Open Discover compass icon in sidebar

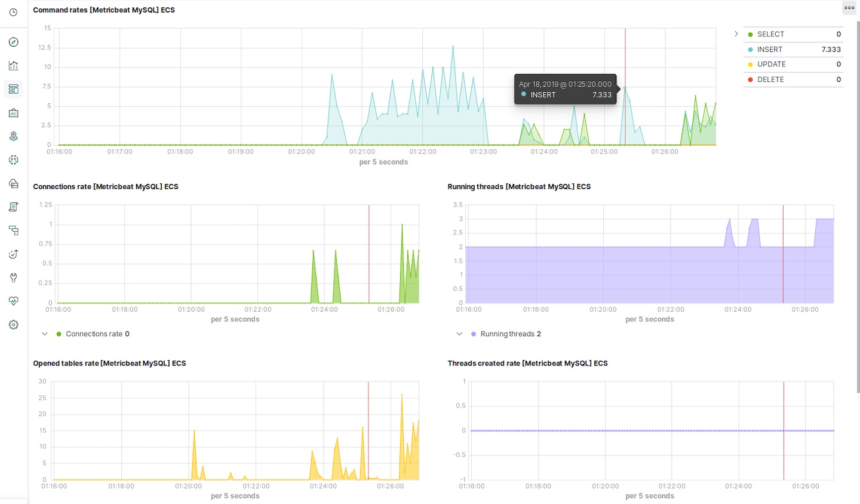tap(13, 42)
